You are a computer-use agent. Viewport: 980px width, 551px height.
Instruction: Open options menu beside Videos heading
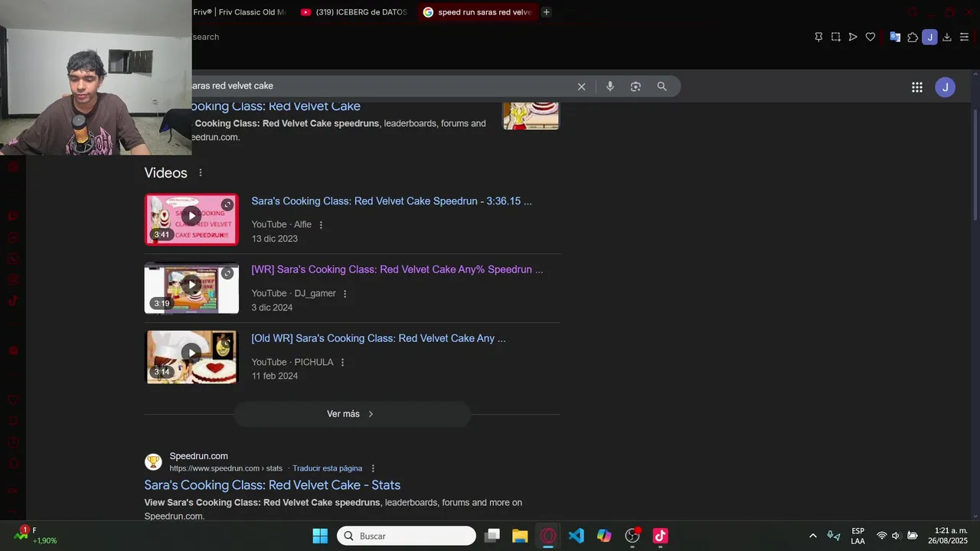(201, 173)
